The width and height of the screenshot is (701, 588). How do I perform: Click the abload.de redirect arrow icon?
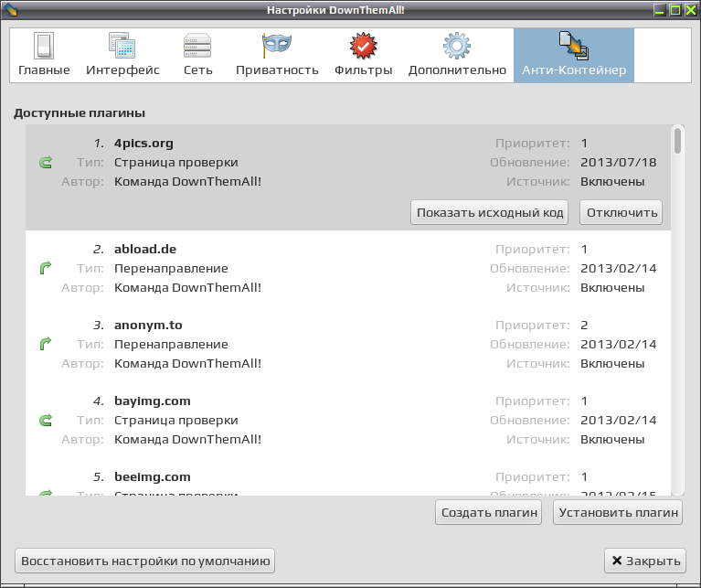pos(46,268)
